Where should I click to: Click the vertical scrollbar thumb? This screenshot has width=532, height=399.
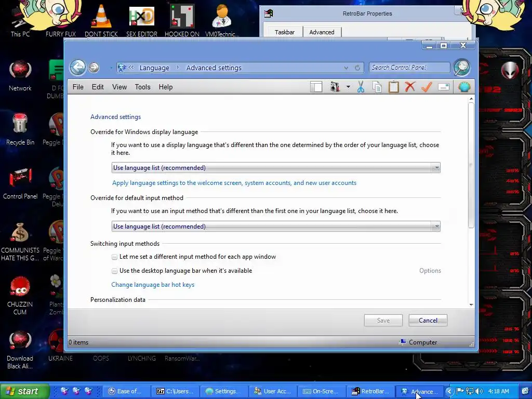(471, 165)
